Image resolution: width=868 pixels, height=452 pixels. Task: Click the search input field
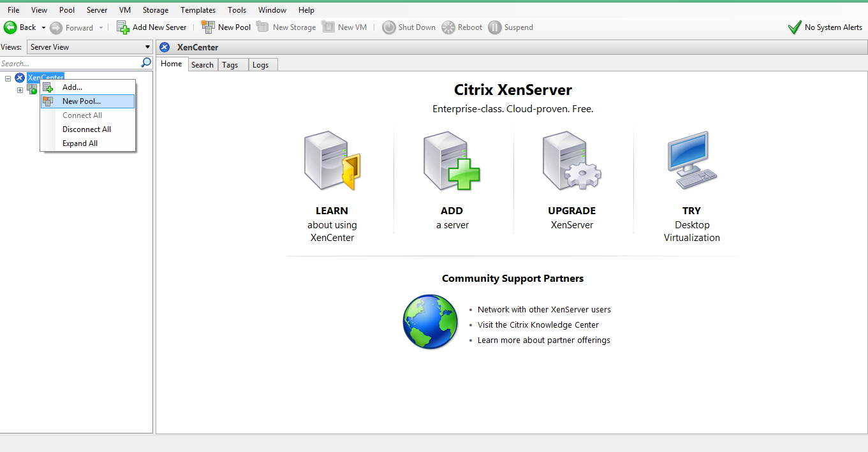click(x=70, y=64)
